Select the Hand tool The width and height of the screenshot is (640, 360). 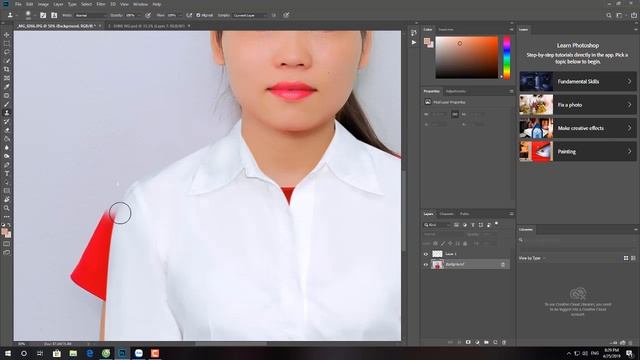7,200
